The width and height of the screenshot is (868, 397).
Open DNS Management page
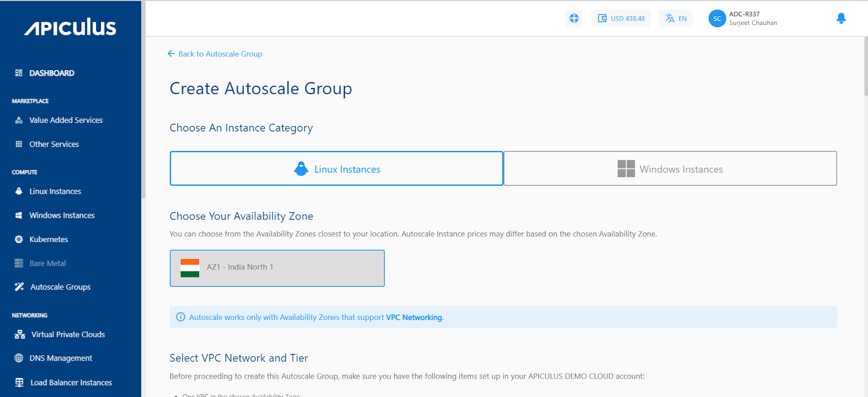(61, 358)
